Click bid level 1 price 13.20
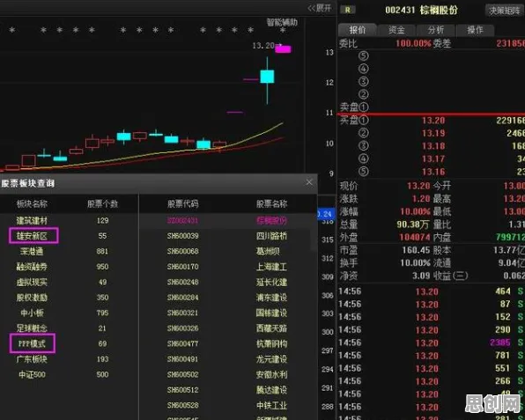 point(433,121)
